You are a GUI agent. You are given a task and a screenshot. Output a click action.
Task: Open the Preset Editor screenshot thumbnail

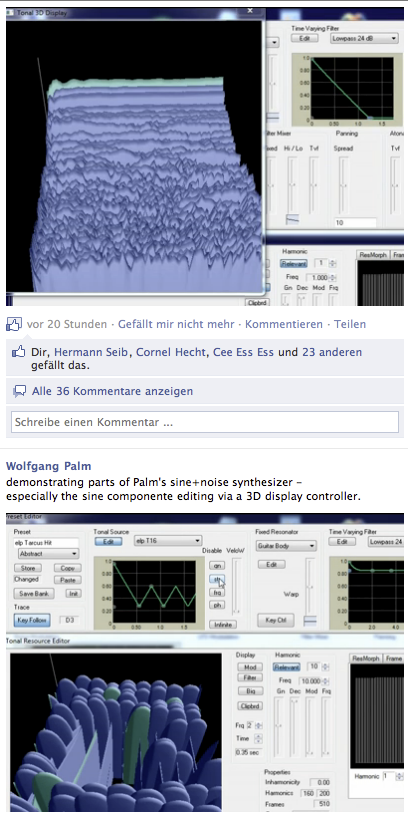[x=205, y=662]
